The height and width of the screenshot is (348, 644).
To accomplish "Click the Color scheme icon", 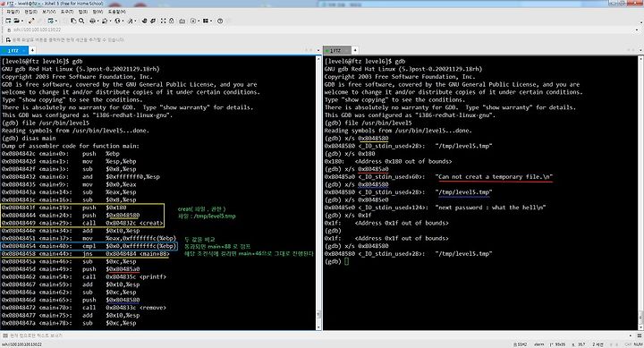I will 105,21.
